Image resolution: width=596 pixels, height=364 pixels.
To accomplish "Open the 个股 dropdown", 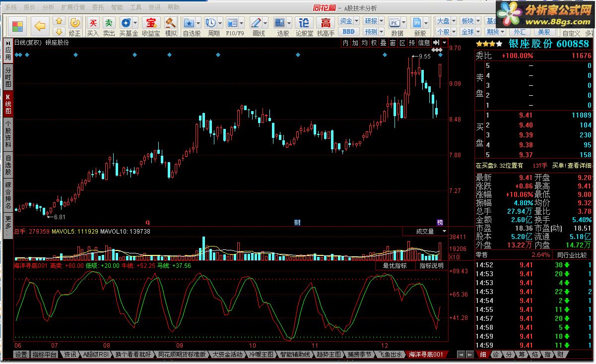I will pos(446,32).
